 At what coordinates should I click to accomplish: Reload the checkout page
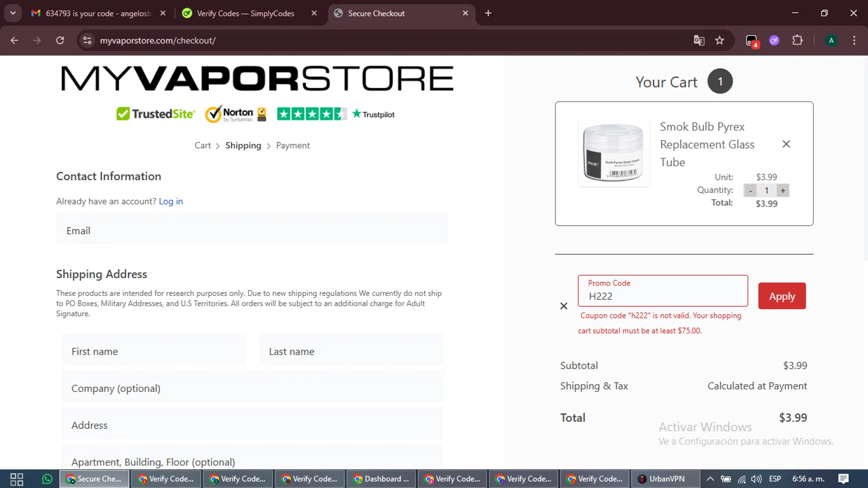(x=60, y=41)
